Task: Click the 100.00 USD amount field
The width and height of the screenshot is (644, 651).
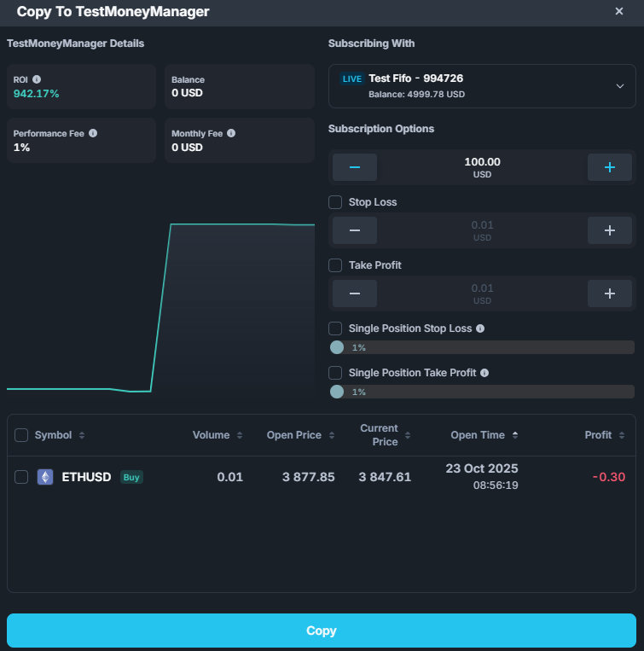Action: 482,167
